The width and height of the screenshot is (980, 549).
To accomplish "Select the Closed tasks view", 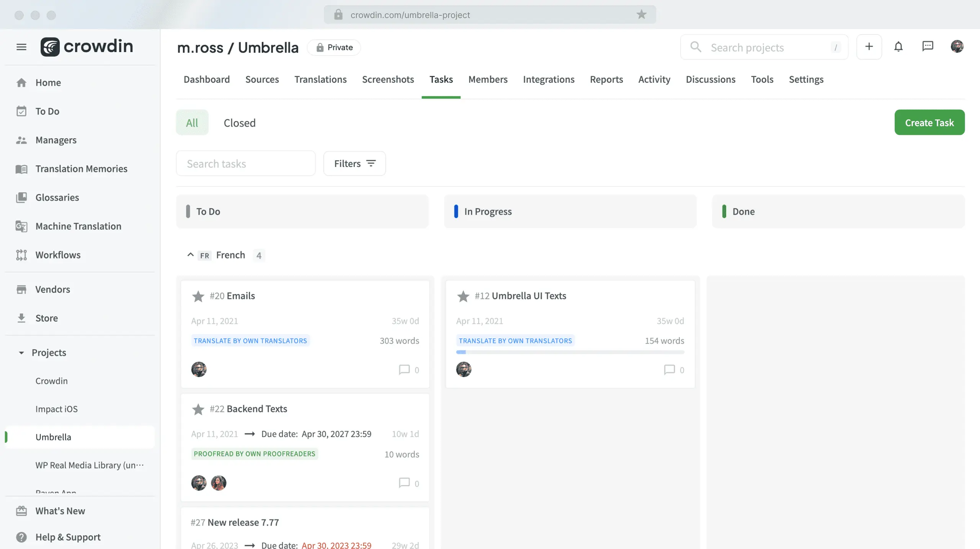I will click(239, 122).
